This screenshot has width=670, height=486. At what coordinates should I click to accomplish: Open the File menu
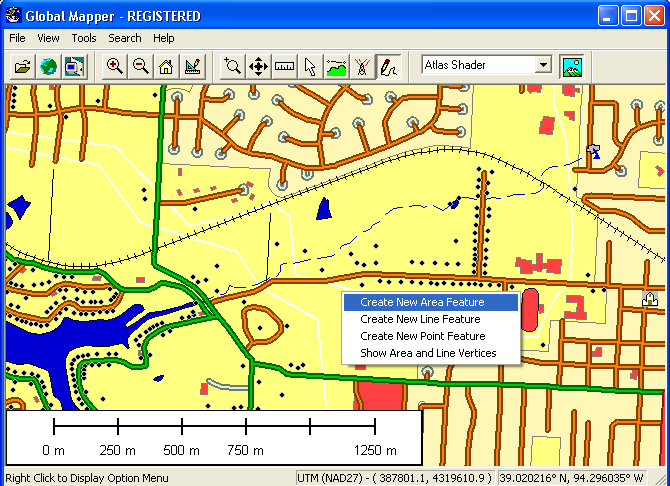(x=17, y=38)
